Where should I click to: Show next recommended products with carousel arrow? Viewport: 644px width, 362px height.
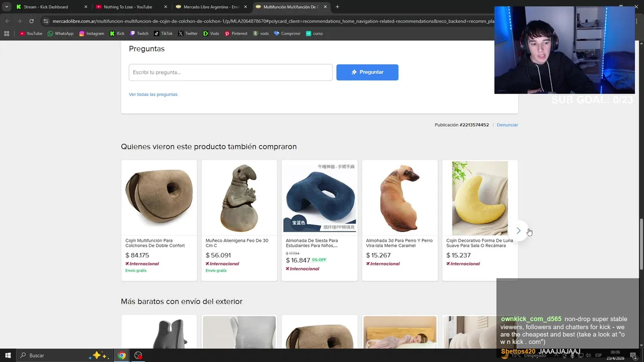(x=518, y=231)
